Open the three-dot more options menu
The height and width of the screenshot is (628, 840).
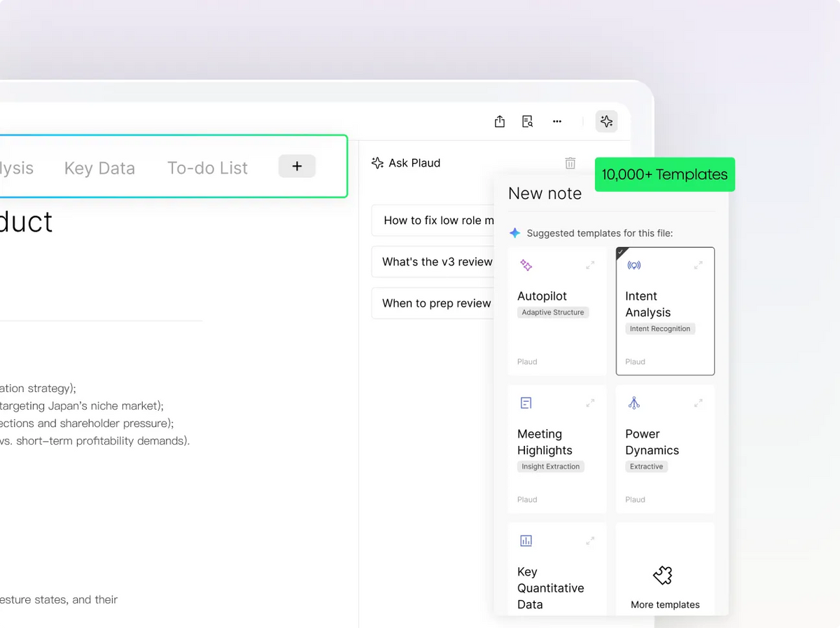tap(557, 122)
